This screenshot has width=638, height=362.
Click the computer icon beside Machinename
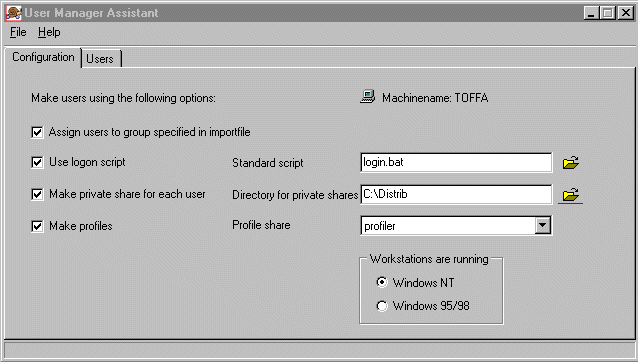[x=368, y=97]
